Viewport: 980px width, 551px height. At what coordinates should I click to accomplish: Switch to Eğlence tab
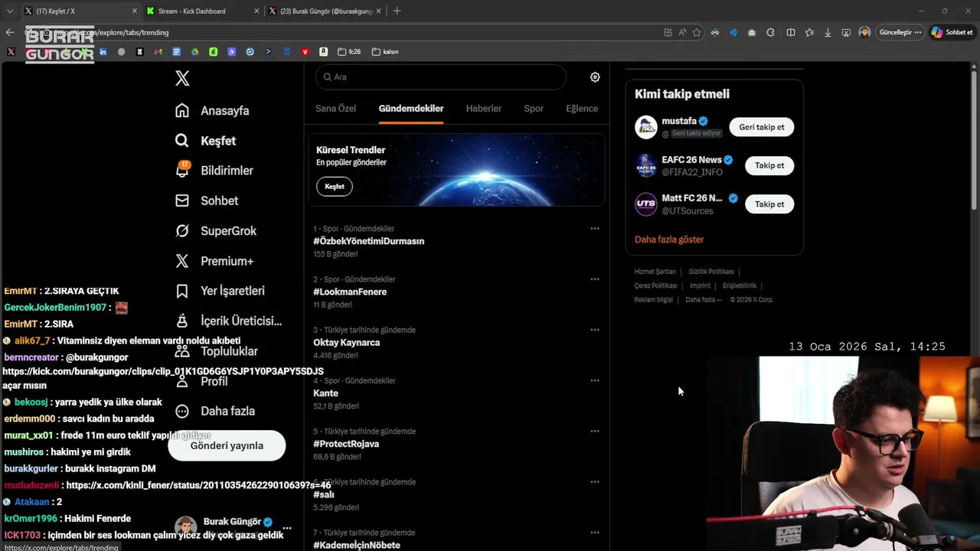click(582, 109)
